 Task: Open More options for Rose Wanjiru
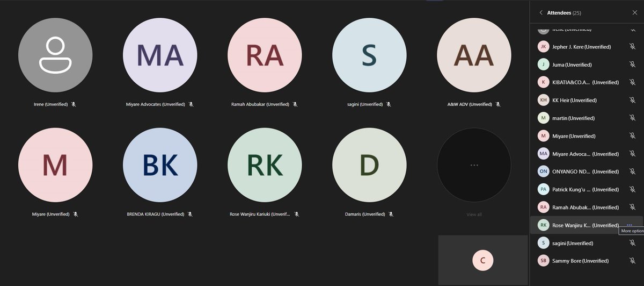pyautogui.click(x=630, y=225)
